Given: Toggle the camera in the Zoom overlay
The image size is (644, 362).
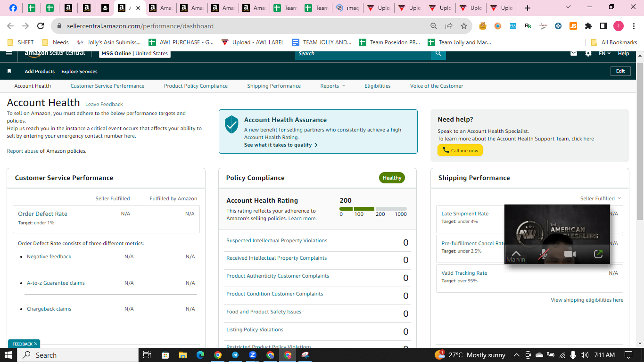Looking at the screenshot, I should pyautogui.click(x=570, y=254).
